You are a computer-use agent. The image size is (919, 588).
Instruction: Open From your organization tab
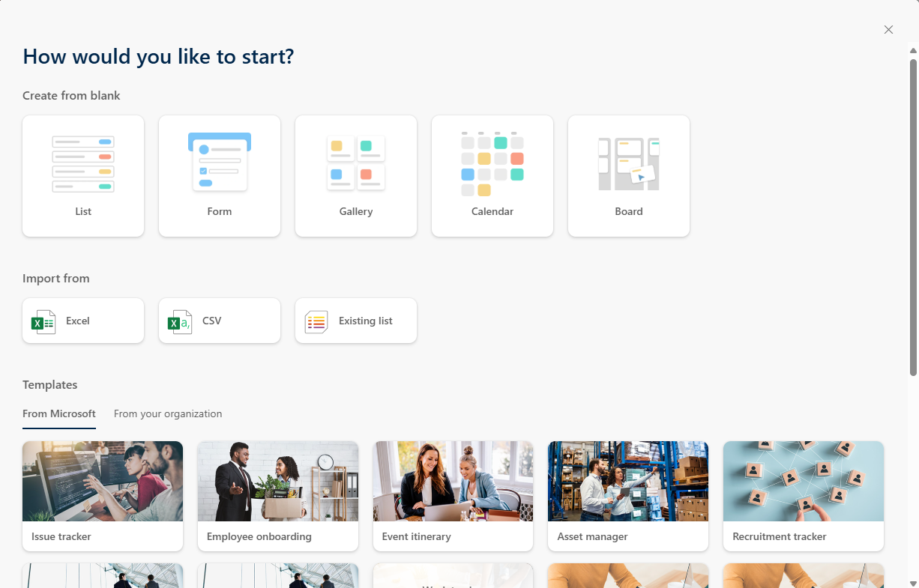pyautogui.click(x=168, y=413)
